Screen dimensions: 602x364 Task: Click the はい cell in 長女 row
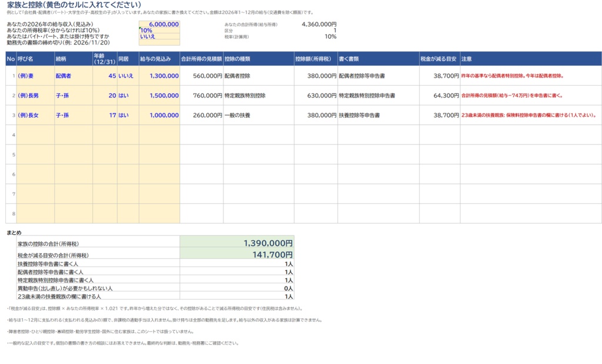tap(128, 115)
